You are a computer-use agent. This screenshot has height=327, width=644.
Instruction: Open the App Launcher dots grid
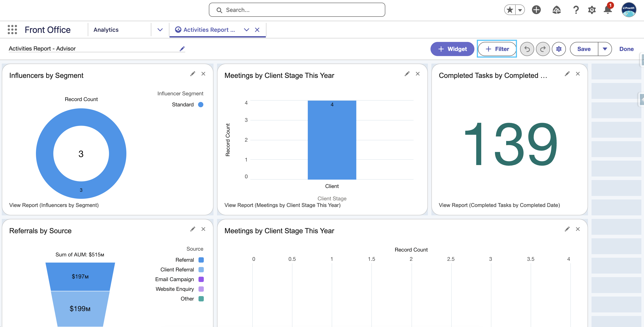(12, 30)
